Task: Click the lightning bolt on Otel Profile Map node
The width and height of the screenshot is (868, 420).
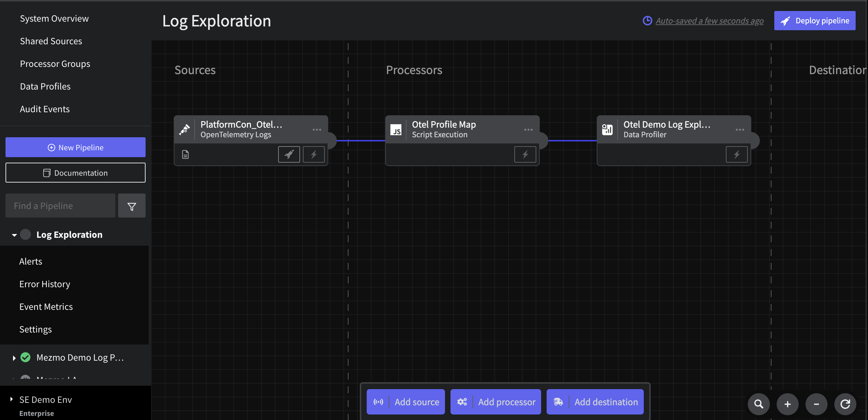Action: click(x=525, y=154)
